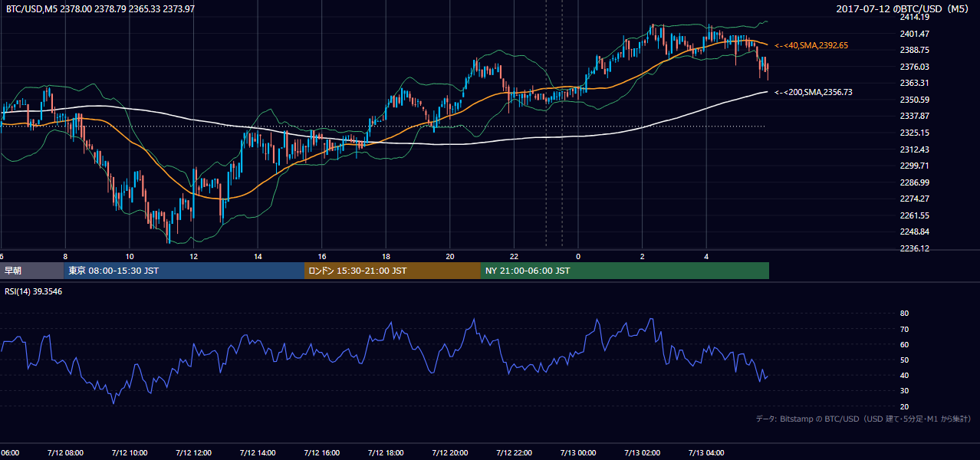Click the 7/12 08:00 time label
Image resolution: width=980 pixels, height=460 pixels.
pyautogui.click(x=65, y=453)
